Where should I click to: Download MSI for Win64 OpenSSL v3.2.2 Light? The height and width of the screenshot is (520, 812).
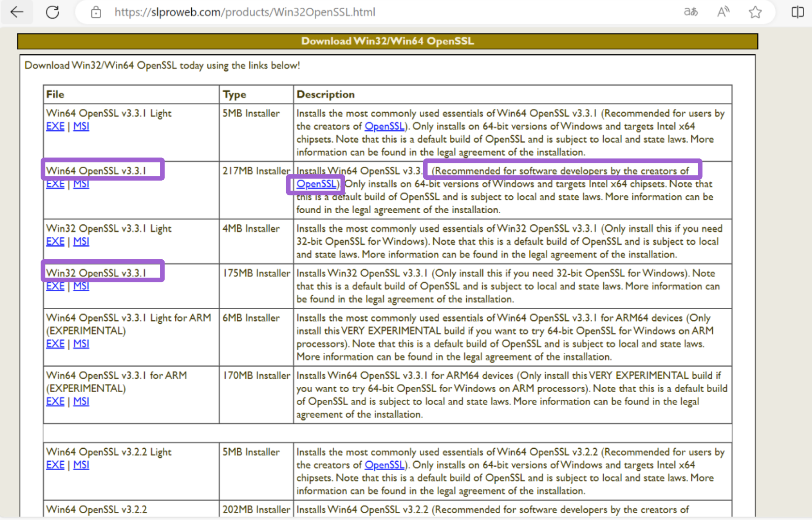[x=81, y=465]
